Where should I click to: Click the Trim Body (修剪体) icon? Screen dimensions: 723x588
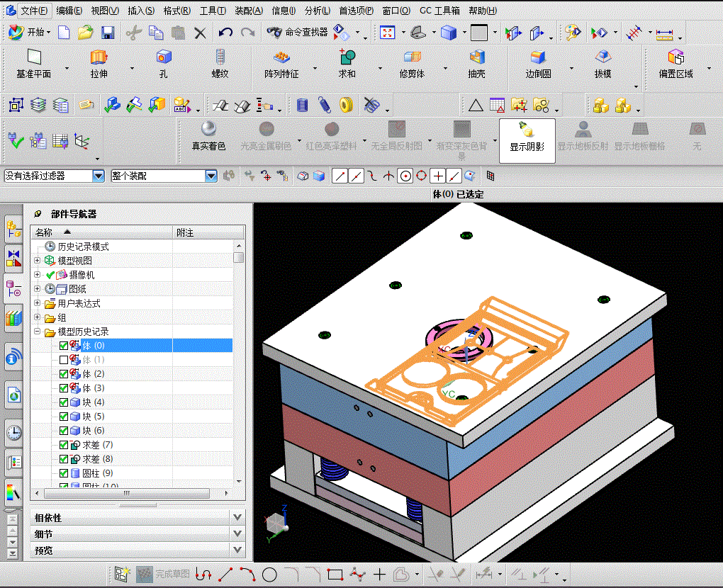[x=412, y=57]
